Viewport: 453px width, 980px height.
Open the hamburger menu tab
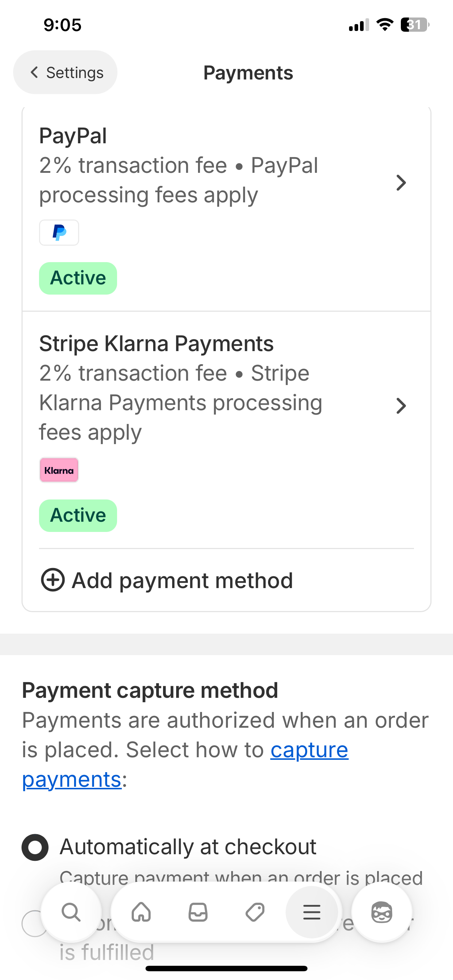[x=311, y=912]
